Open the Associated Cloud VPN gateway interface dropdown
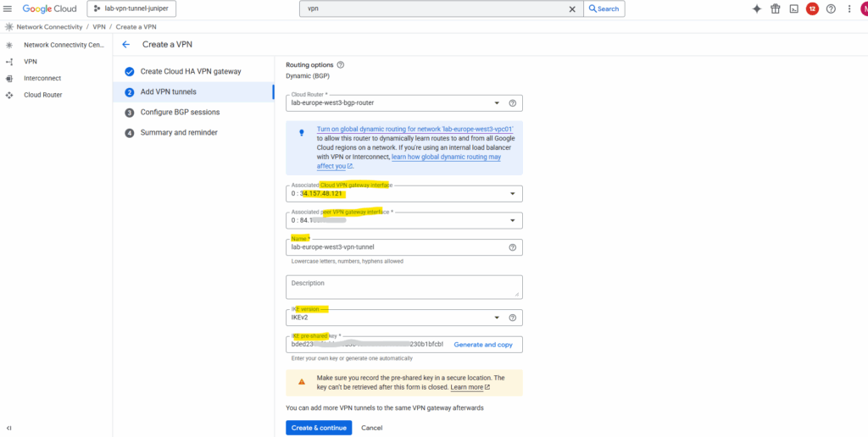The height and width of the screenshot is (437, 868). [404, 194]
